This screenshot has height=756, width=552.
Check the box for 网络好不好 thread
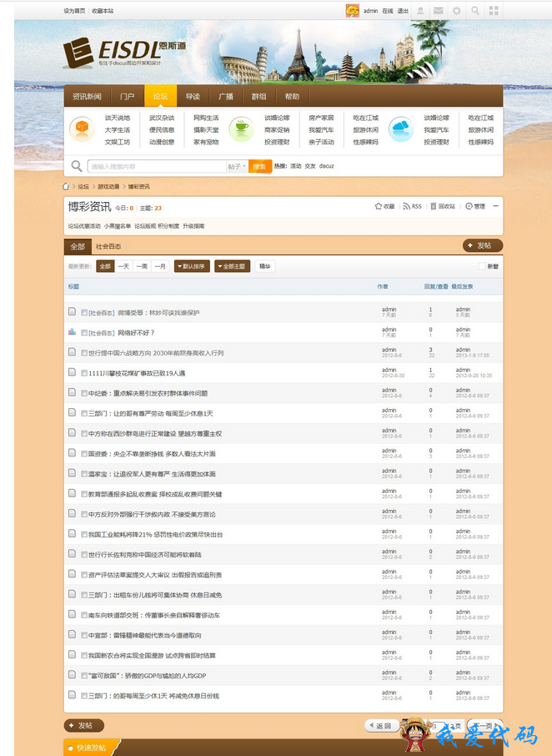[x=84, y=333]
